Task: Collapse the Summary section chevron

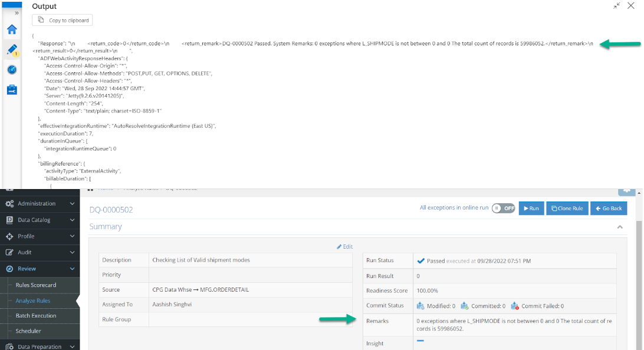Action: pos(620,227)
